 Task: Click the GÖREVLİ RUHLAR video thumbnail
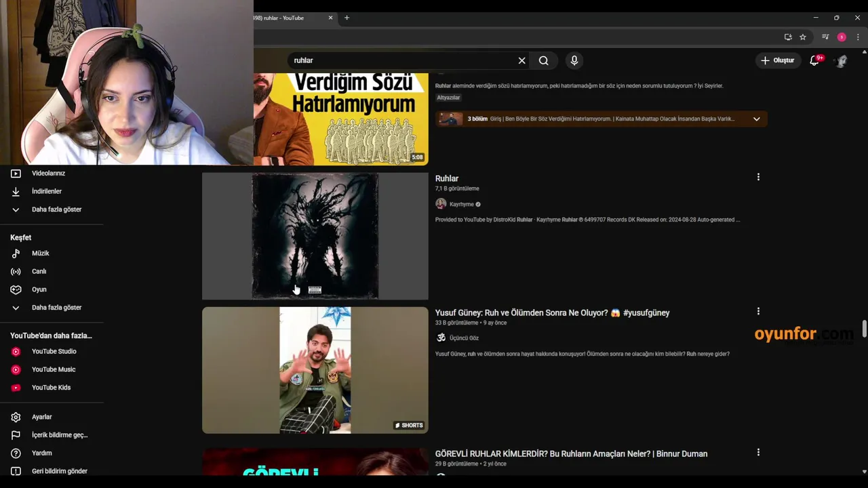click(x=315, y=462)
